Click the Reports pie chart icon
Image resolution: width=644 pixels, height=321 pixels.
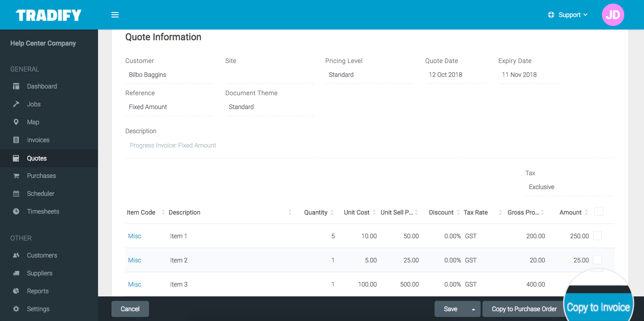point(16,291)
